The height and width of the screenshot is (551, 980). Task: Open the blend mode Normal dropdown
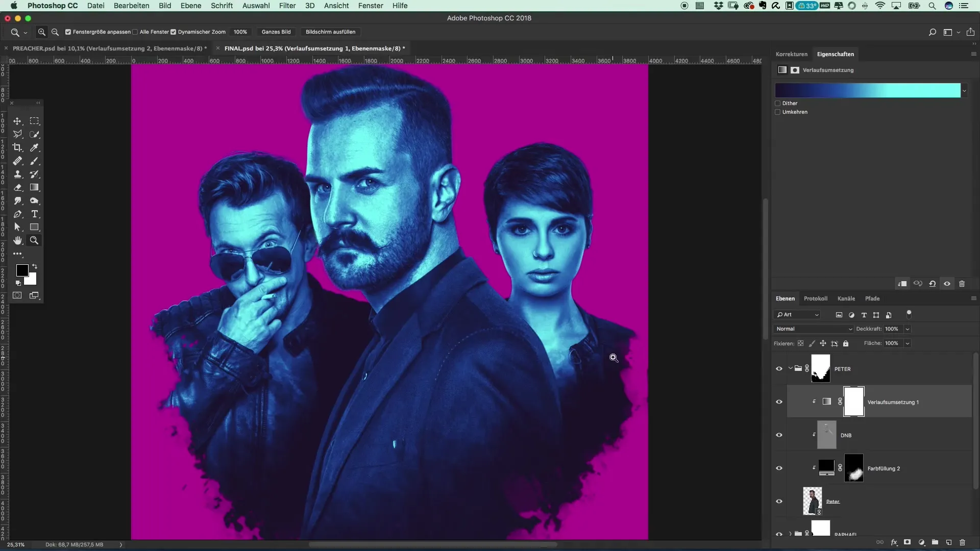tap(814, 329)
